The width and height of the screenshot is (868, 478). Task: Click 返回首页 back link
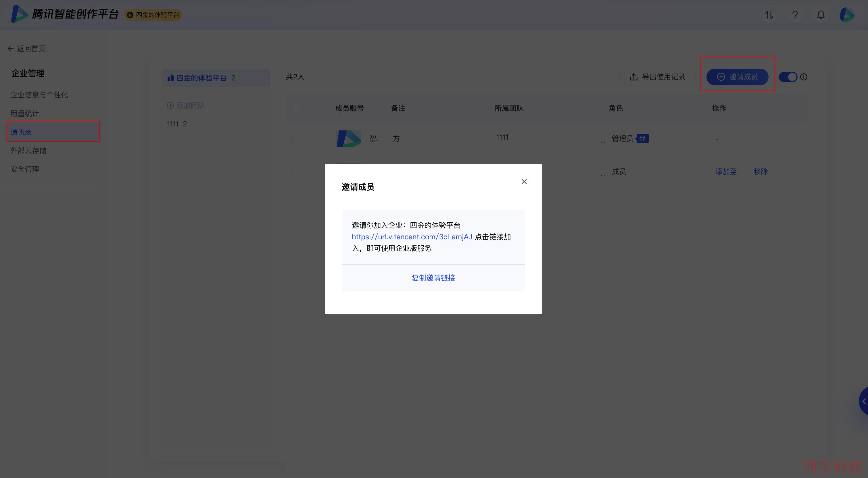coord(27,49)
